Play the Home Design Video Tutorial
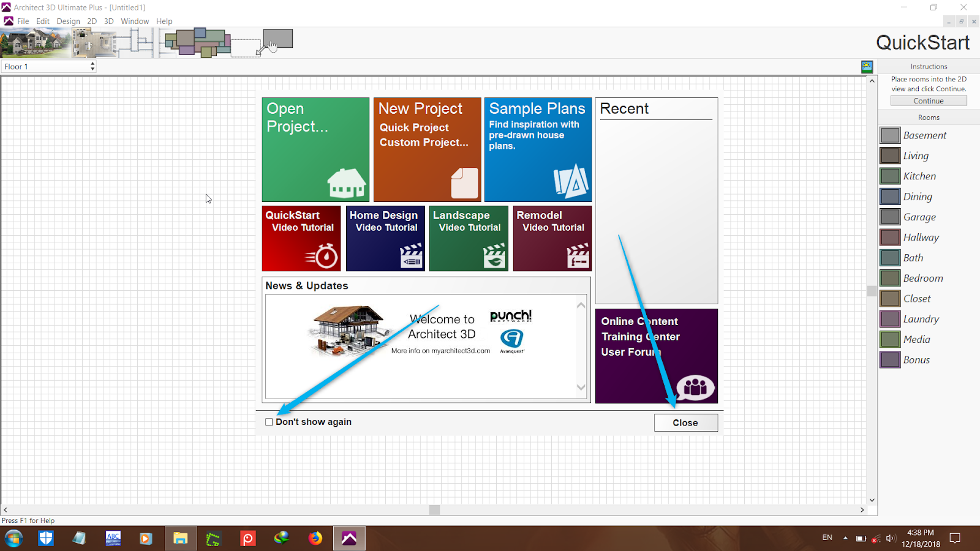The image size is (980, 551). point(385,238)
